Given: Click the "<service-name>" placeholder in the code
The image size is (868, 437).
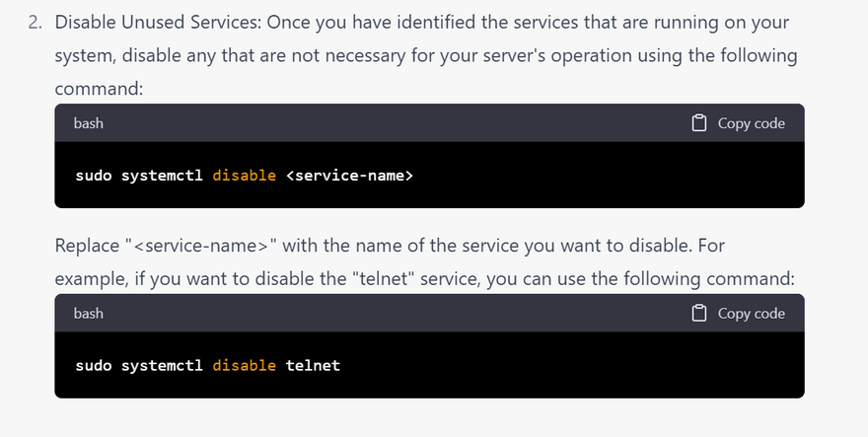Looking at the screenshot, I should click(x=349, y=176).
